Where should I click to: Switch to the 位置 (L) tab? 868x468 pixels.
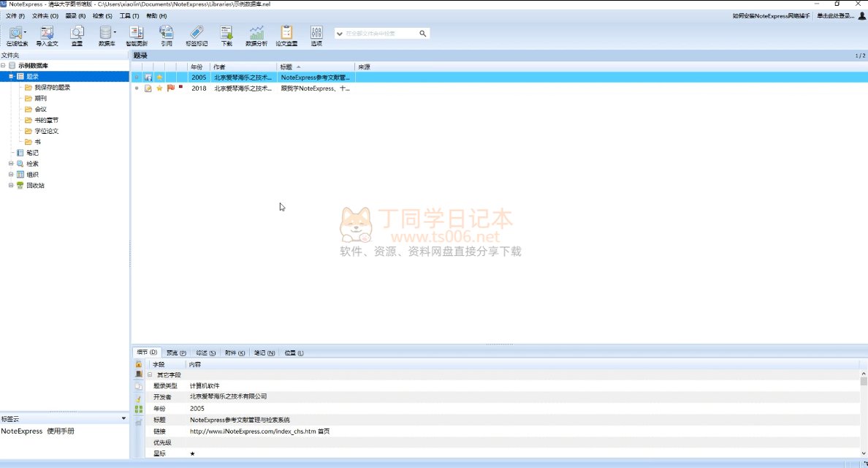[x=294, y=352]
